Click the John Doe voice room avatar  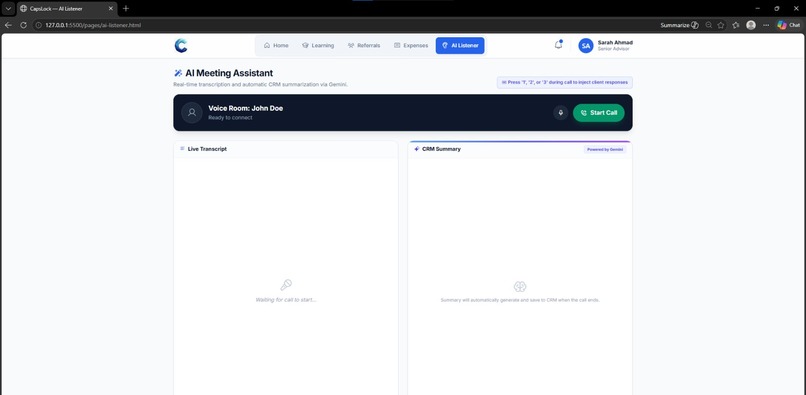192,113
